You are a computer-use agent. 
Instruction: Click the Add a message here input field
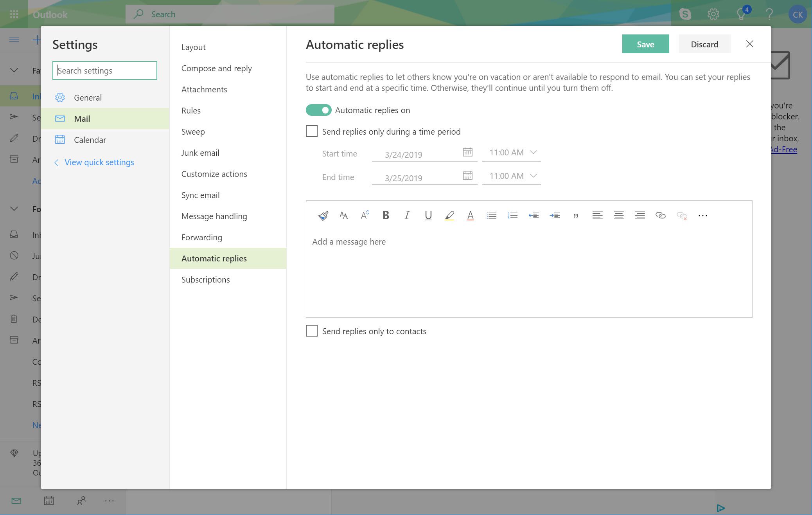click(529, 240)
